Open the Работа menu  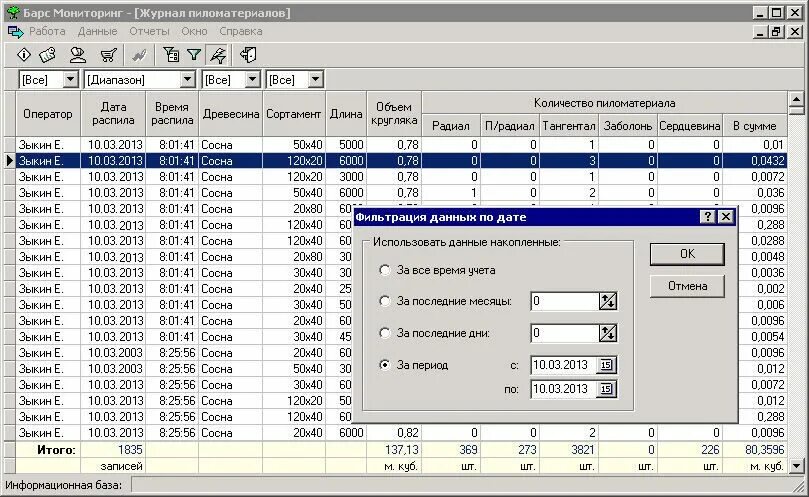click(47, 31)
